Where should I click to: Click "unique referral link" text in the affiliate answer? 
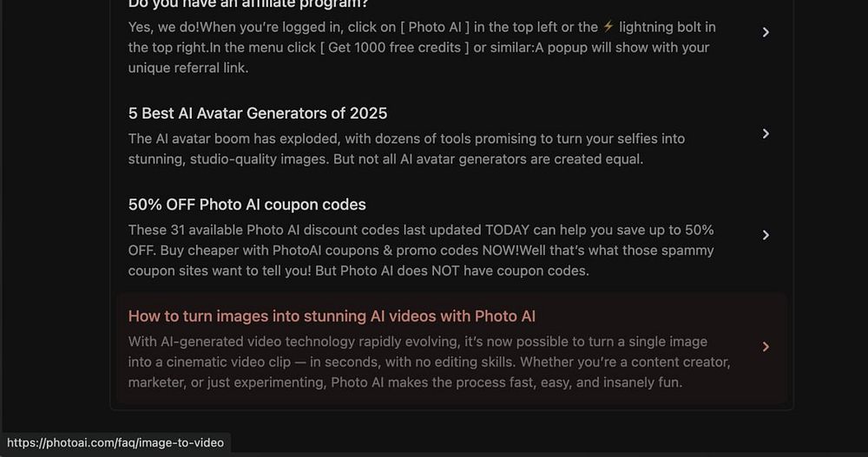[187, 68]
